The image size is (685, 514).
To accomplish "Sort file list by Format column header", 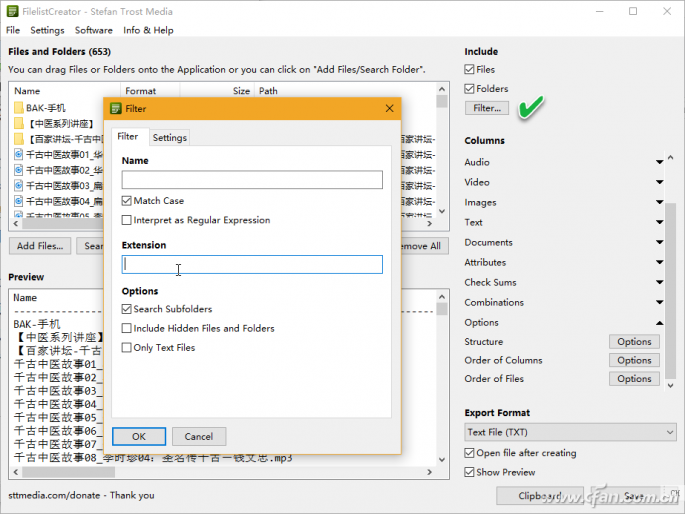I will 149,91.
